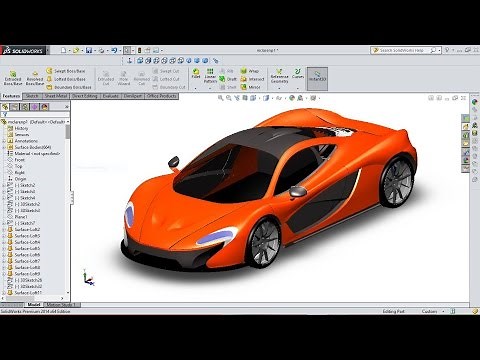Click the Mirror tool

[250, 87]
